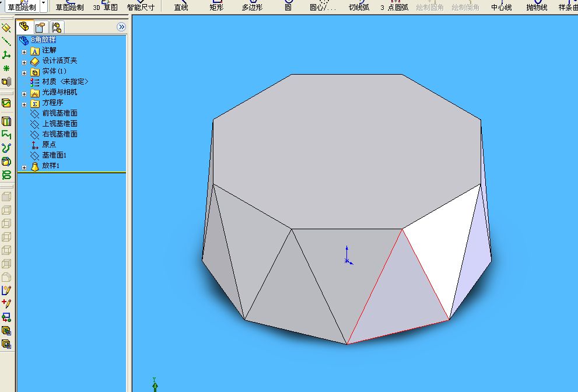578x392 pixels.
Task: Select 前视基准面 plane
Action: point(59,113)
